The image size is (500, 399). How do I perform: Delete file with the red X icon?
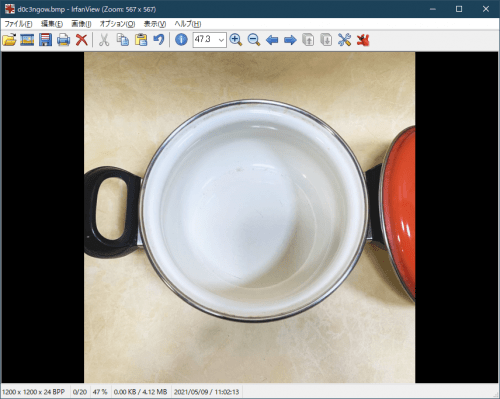(x=82, y=40)
